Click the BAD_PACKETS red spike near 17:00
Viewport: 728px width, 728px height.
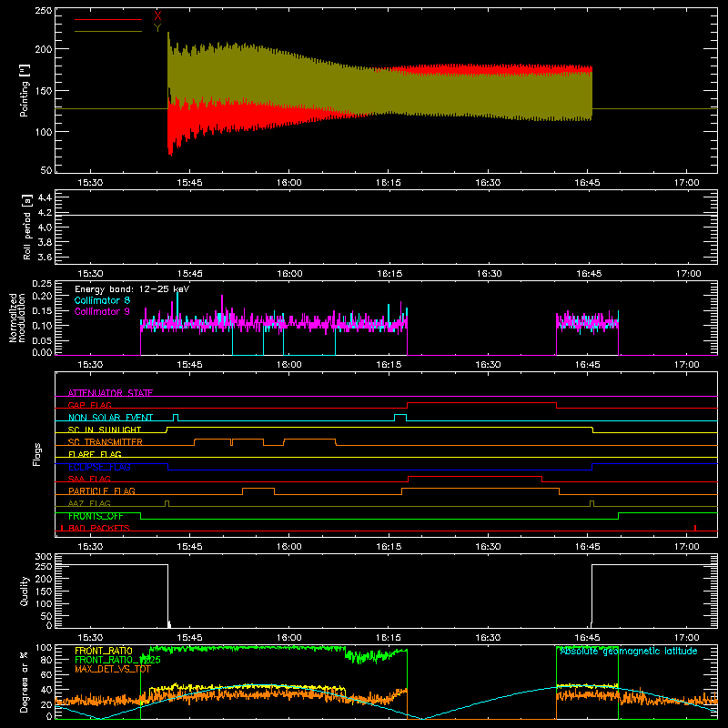(x=695, y=528)
